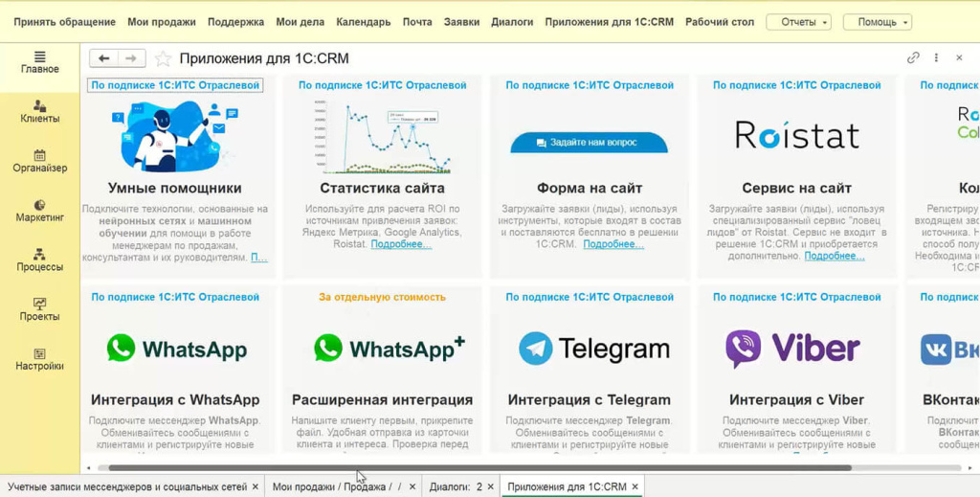Open Приложения для 1С:CRM in top menu

[609, 22]
